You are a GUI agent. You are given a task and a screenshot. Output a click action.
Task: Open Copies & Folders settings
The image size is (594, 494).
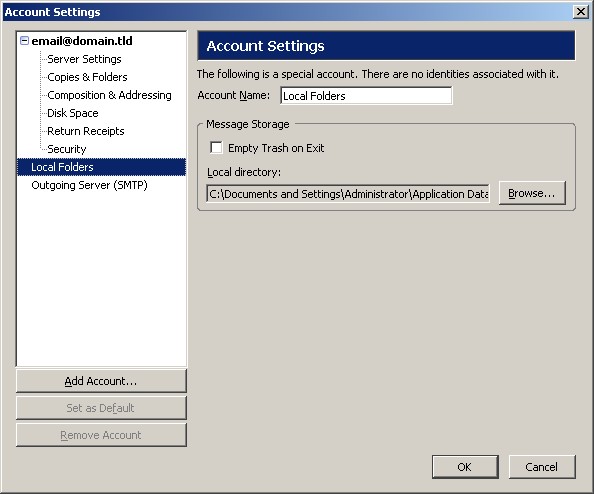tap(87, 77)
